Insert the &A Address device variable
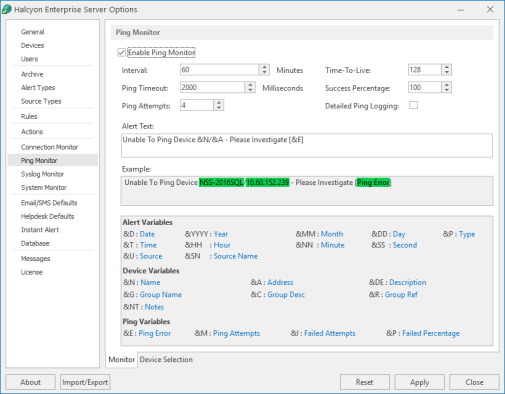This screenshot has height=394, width=505. pos(280,282)
